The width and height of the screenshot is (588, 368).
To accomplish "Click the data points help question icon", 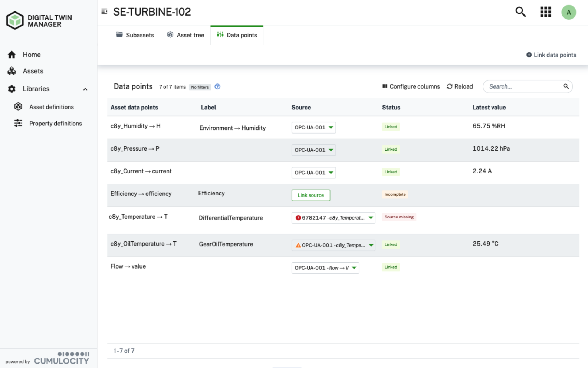I will click(217, 87).
